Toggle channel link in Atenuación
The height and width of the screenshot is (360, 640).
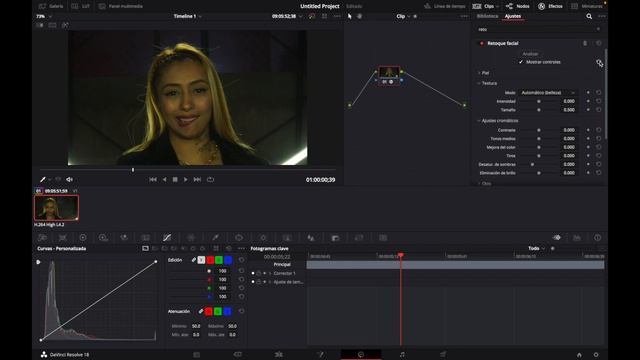click(200, 311)
